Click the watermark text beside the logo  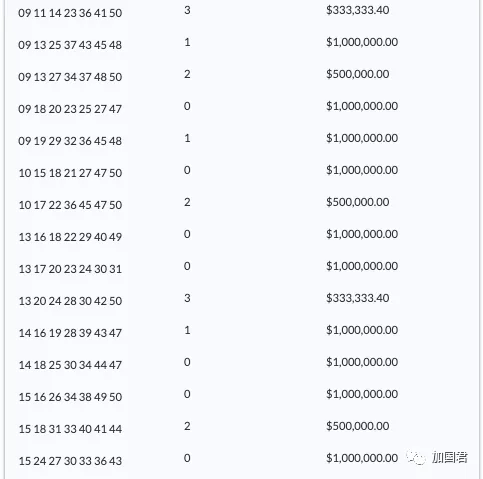tap(450, 457)
